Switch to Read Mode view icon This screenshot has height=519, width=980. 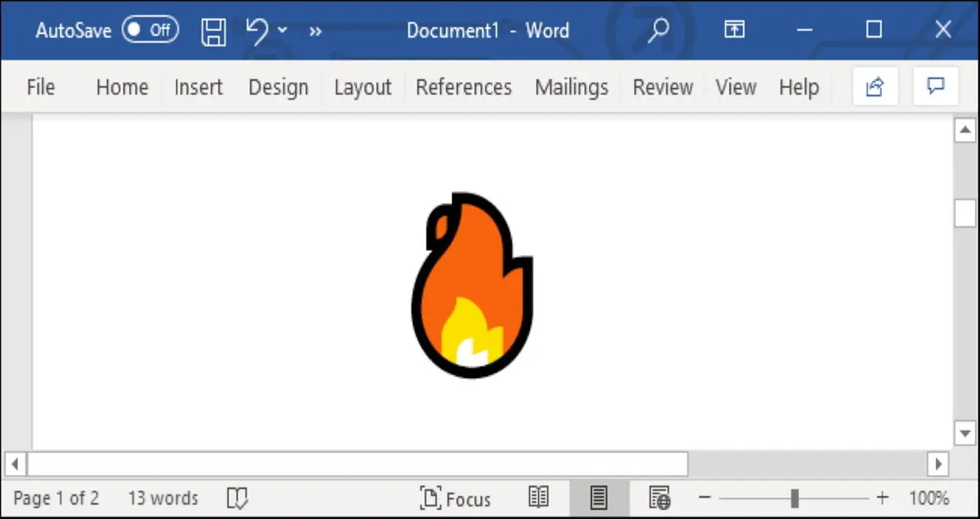click(538, 497)
